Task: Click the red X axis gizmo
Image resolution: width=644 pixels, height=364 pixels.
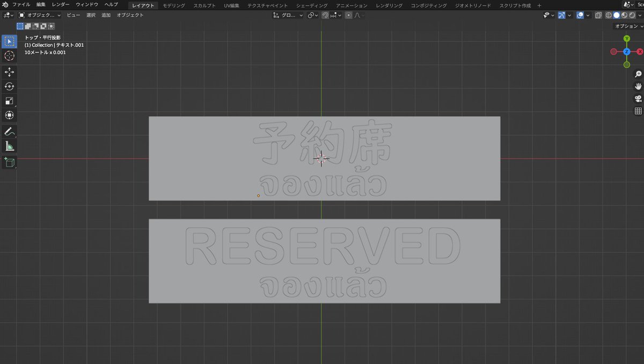Action: (x=640, y=51)
